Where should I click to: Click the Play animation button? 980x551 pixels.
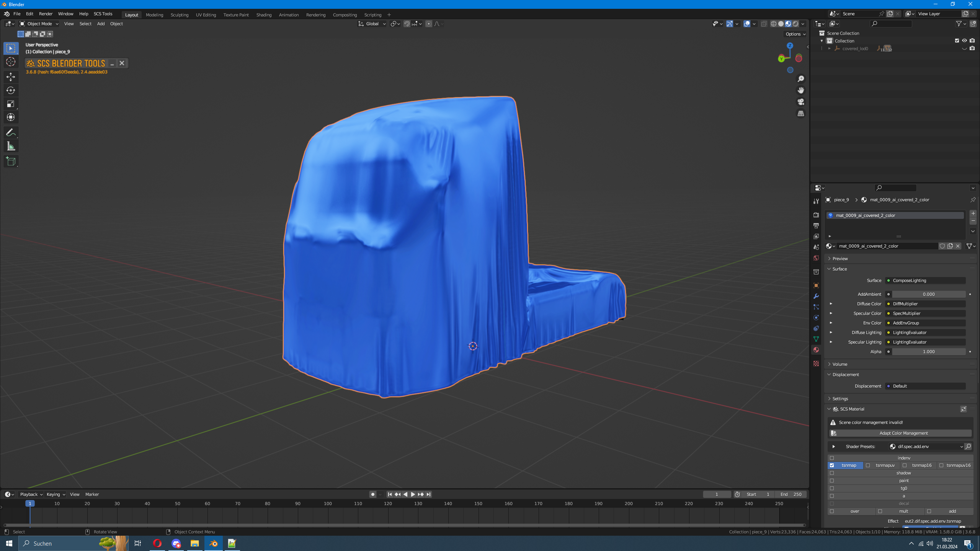[413, 494]
